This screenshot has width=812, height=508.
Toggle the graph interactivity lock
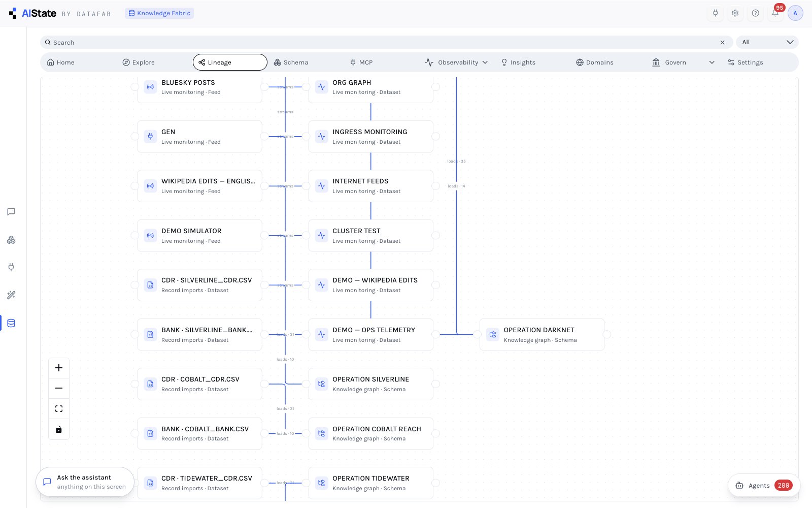(59, 429)
